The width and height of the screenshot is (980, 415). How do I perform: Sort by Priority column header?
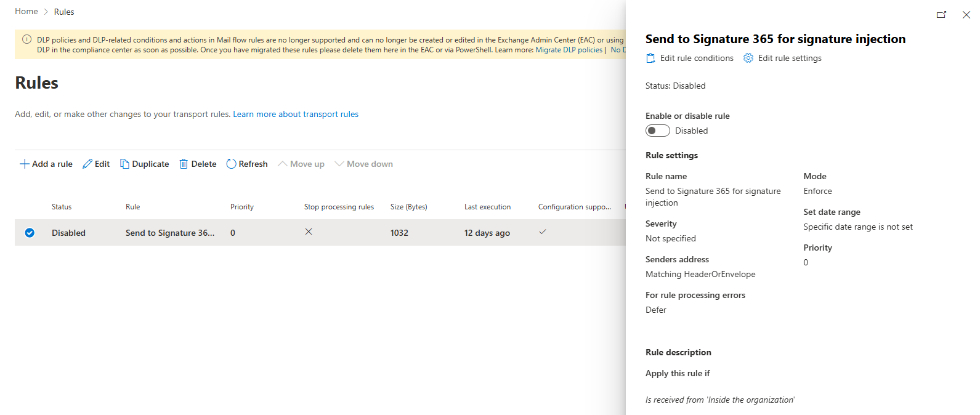242,207
